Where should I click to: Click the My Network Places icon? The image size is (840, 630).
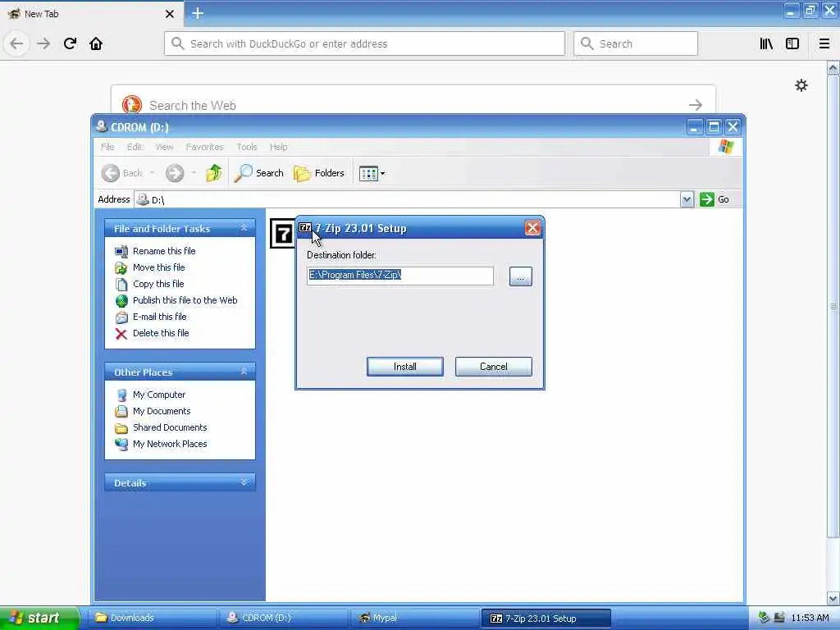click(x=121, y=444)
